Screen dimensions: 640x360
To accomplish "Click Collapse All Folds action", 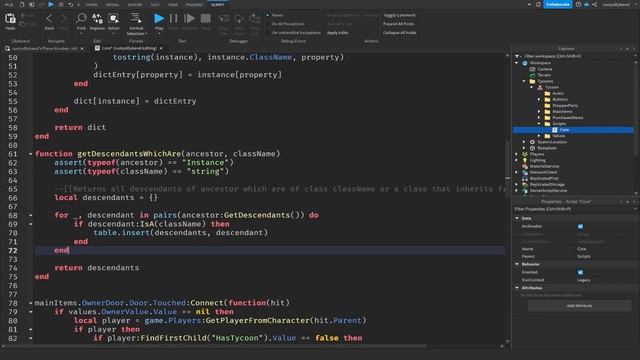I will pos(400,32).
